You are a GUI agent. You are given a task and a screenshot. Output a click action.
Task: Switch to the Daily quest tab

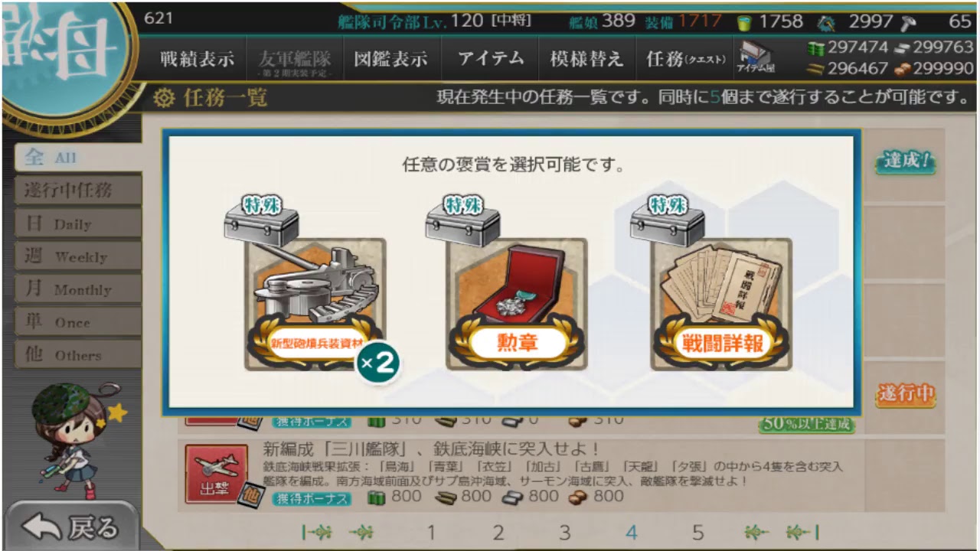point(78,223)
